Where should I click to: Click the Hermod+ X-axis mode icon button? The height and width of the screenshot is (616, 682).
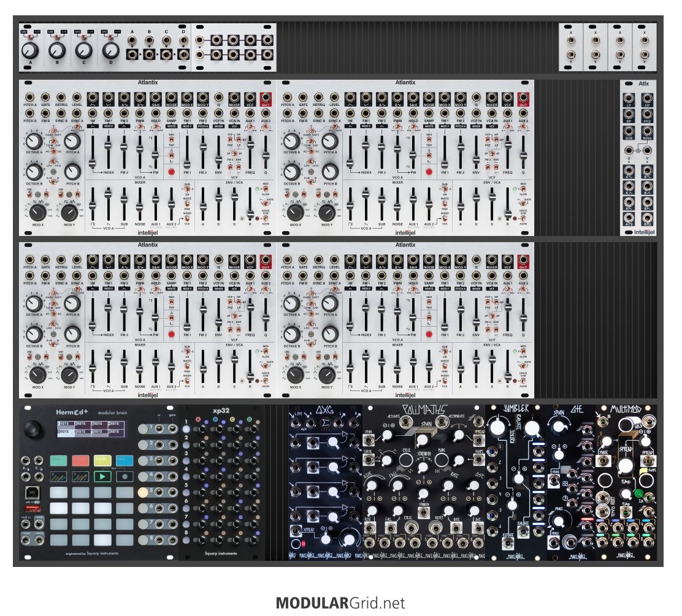58,476
